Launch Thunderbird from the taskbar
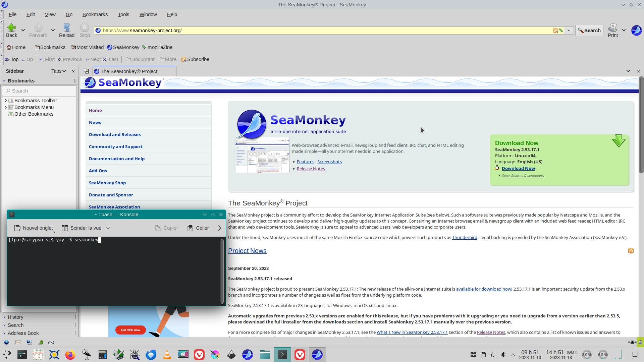The width and height of the screenshot is (644, 362). pyautogui.click(x=151, y=355)
